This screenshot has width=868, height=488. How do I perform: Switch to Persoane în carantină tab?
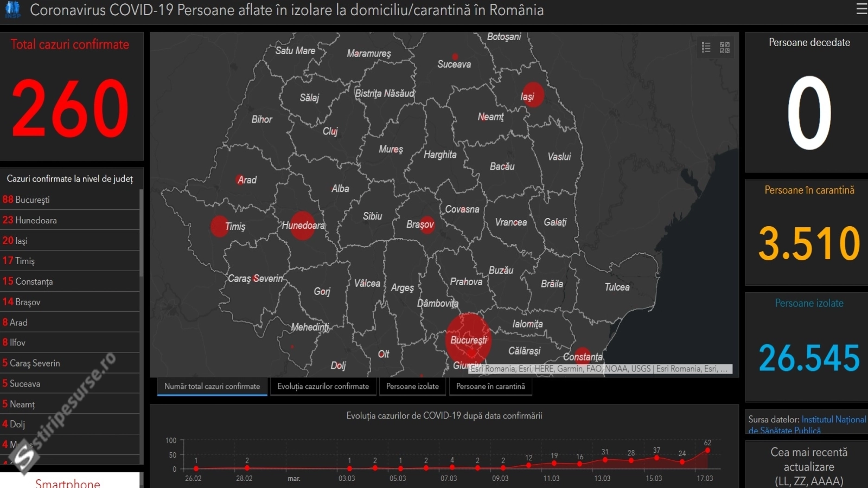pos(490,387)
